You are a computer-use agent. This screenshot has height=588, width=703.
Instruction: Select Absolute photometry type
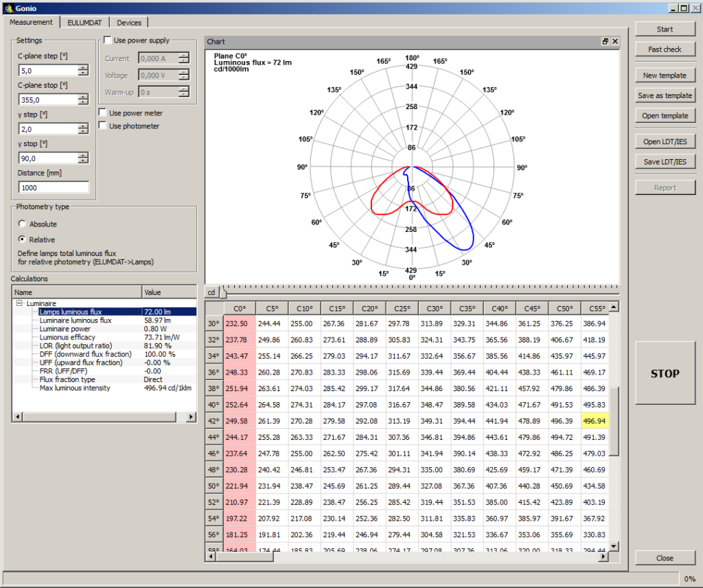[23, 224]
